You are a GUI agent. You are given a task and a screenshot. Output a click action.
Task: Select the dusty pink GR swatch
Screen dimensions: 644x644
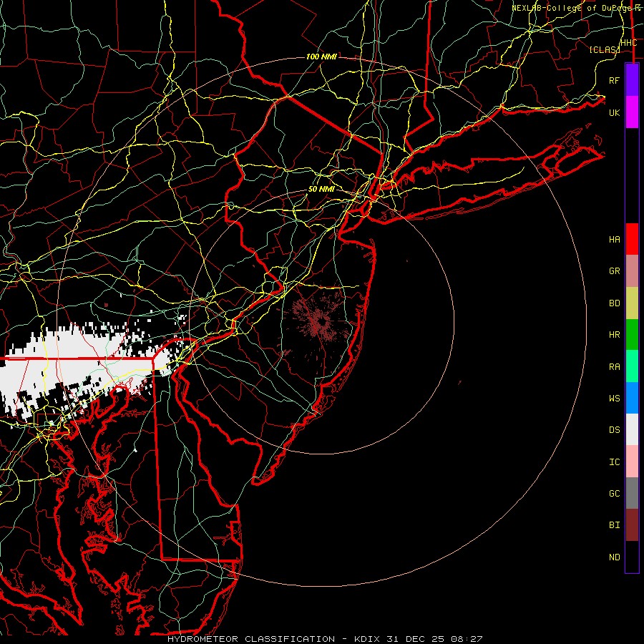point(632,271)
